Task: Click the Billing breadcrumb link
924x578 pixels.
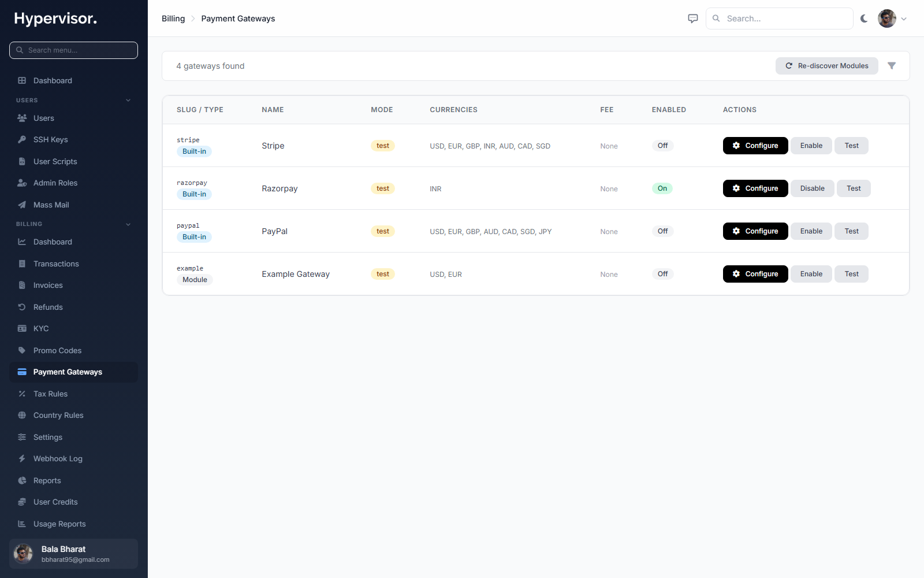Action: (x=173, y=18)
